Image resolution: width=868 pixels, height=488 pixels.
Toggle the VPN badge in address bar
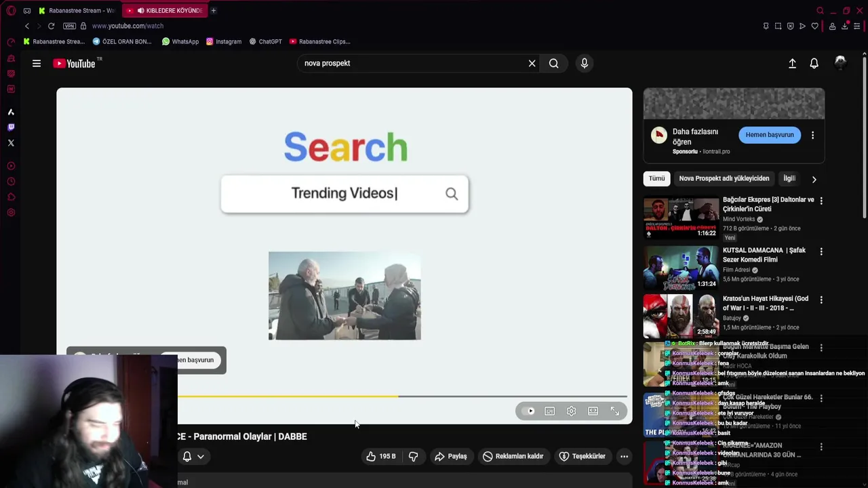pos(69,26)
